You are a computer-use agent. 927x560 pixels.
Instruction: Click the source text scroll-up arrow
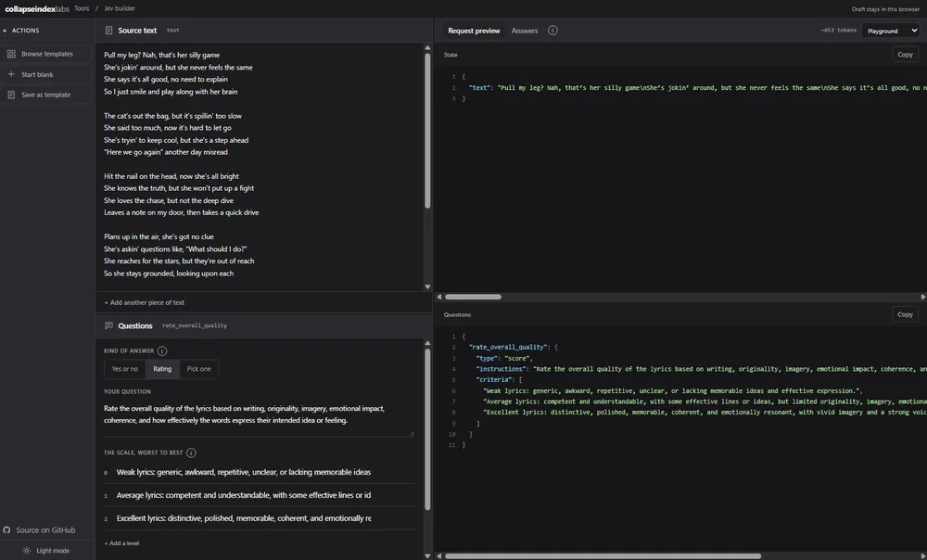pos(427,48)
